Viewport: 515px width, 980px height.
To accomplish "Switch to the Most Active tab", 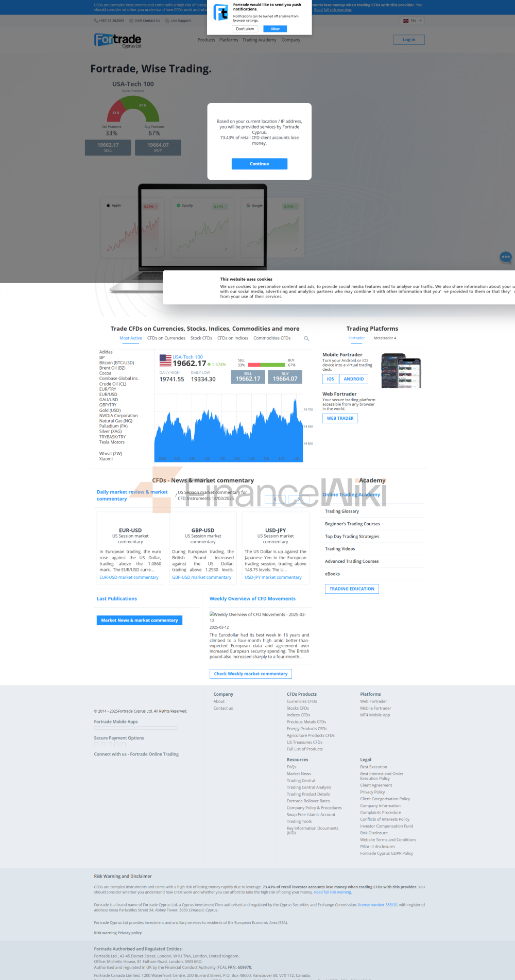I will point(131,338).
